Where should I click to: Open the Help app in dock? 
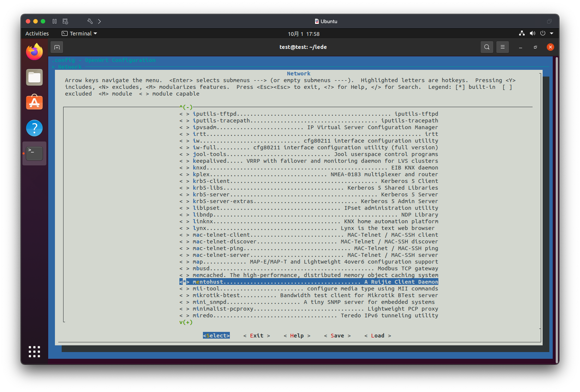tap(34, 128)
